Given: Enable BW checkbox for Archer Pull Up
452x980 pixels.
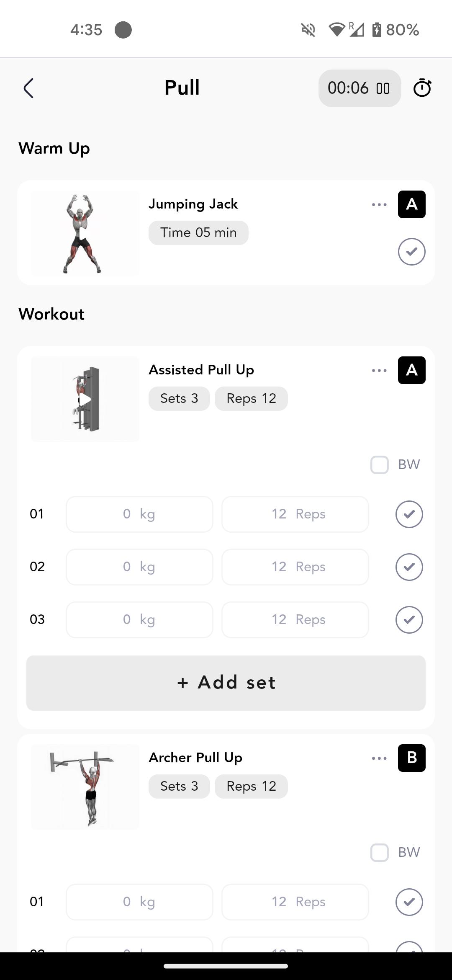Looking at the screenshot, I should click(x=380, y=853).
